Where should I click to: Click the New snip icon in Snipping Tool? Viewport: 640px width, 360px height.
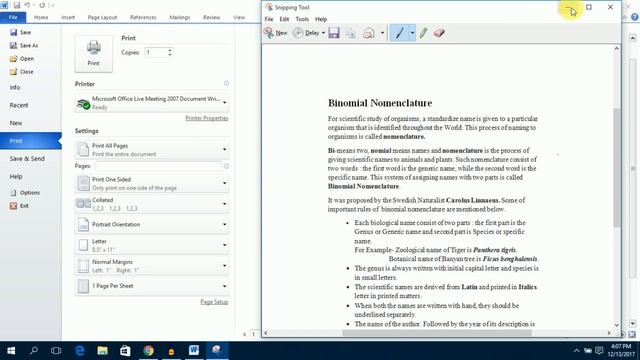click(269, 33)
